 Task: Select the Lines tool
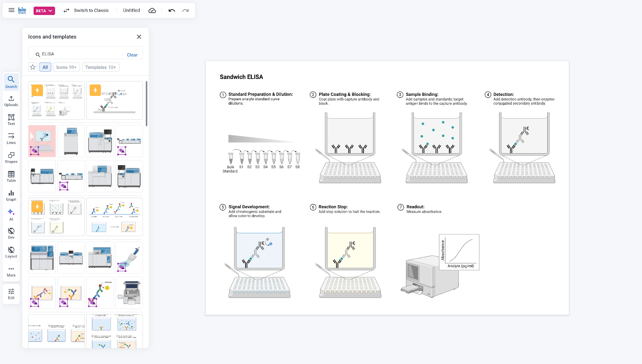[x=11, y=138]
